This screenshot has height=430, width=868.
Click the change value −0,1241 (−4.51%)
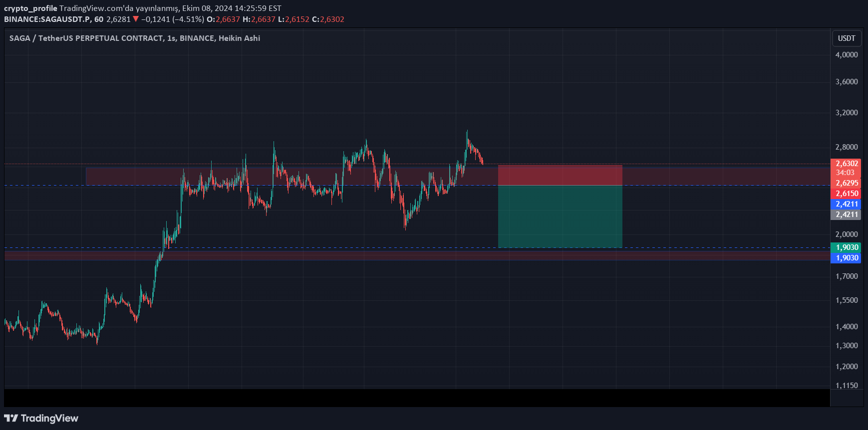173,19
